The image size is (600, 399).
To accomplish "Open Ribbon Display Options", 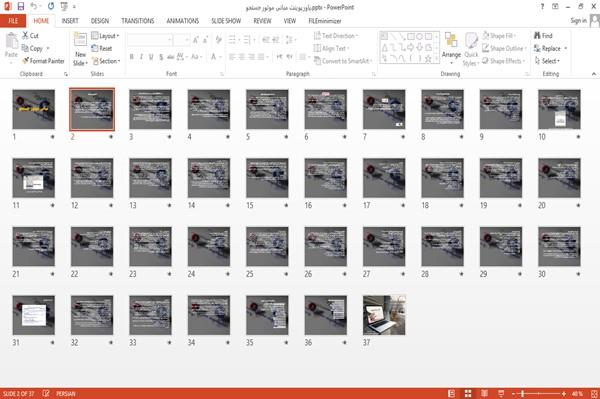I will [555, 7].
